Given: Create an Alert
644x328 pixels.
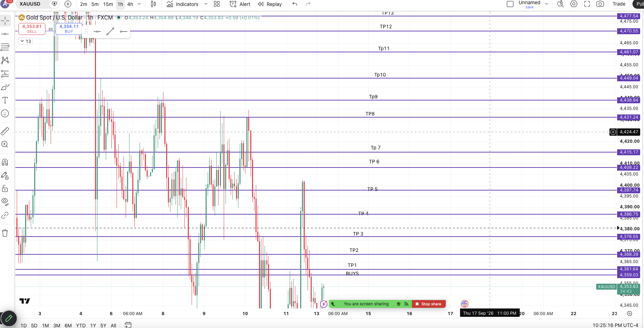Looking at the screenshot, I should coord(240,4).
